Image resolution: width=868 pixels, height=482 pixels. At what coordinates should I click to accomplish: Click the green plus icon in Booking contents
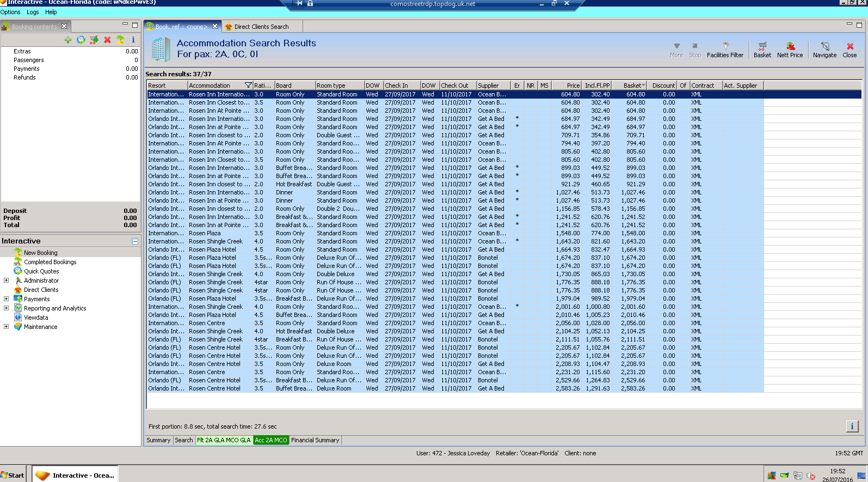[68, 40]
